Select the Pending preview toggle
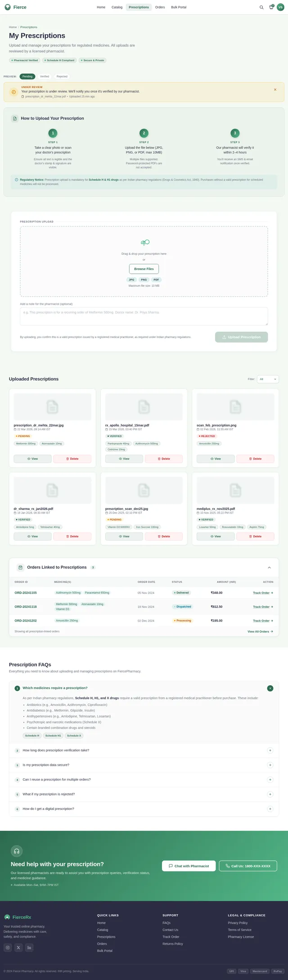The height and width of the screenshot is (980, 288). (27, 77)
